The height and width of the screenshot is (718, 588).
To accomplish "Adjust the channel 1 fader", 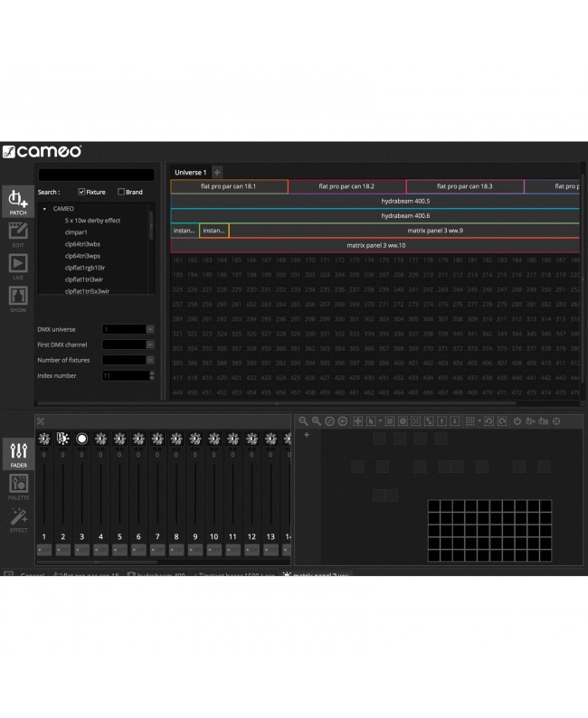I will pos(44,494).
